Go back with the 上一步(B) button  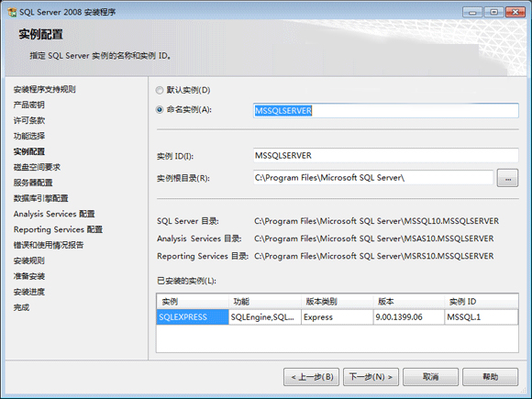pyautogui.click(x=311, y=377)
